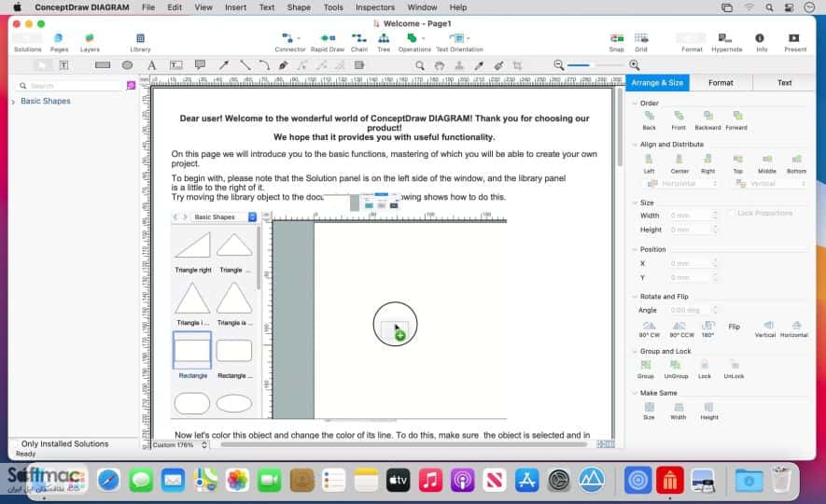This screenshot has height=504, width=826.
Task: Open the Info inspector
Action: 762,42
